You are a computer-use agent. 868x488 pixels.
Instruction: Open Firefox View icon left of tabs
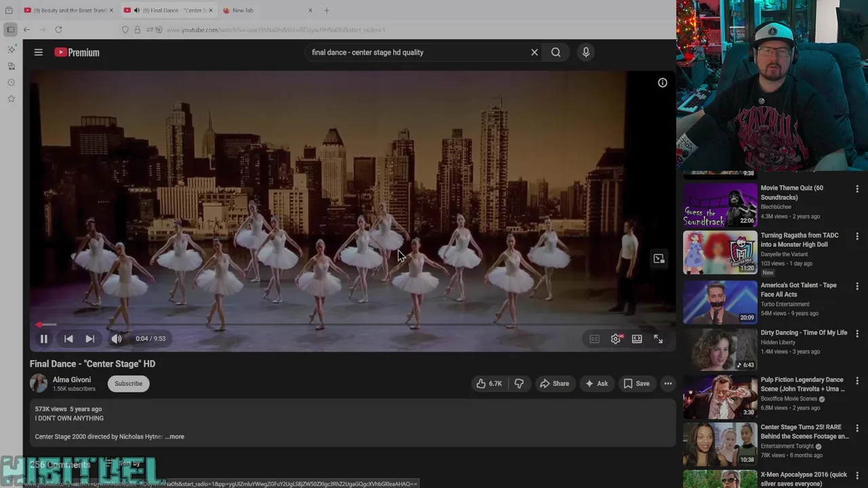coord(9,10)
